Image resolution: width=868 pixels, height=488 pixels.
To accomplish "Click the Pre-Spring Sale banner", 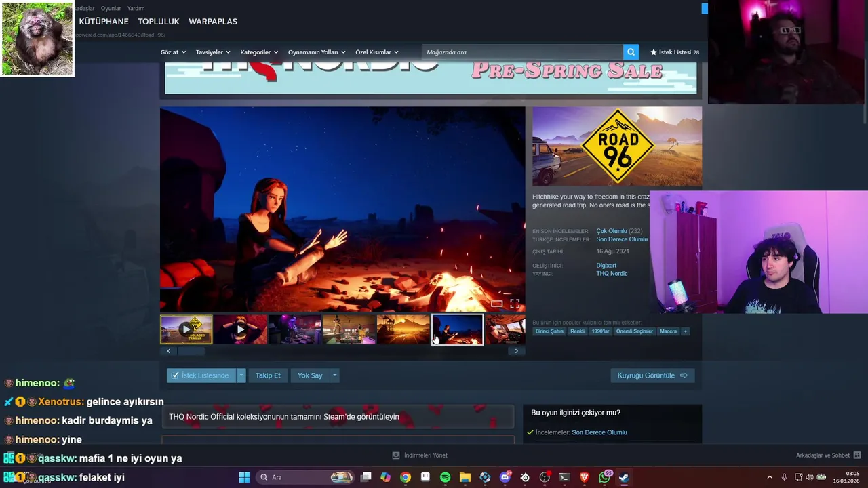I will pyautogui.click(x=431, y=77).
